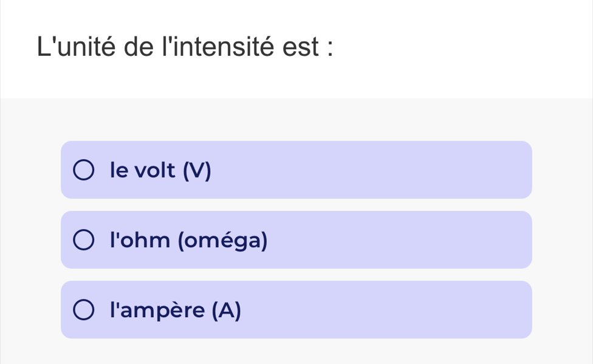This screenshot has height=364, width=593.
Task: Select the radio button for "l'ohm (oméga)"
Action: tap(84, 240)
